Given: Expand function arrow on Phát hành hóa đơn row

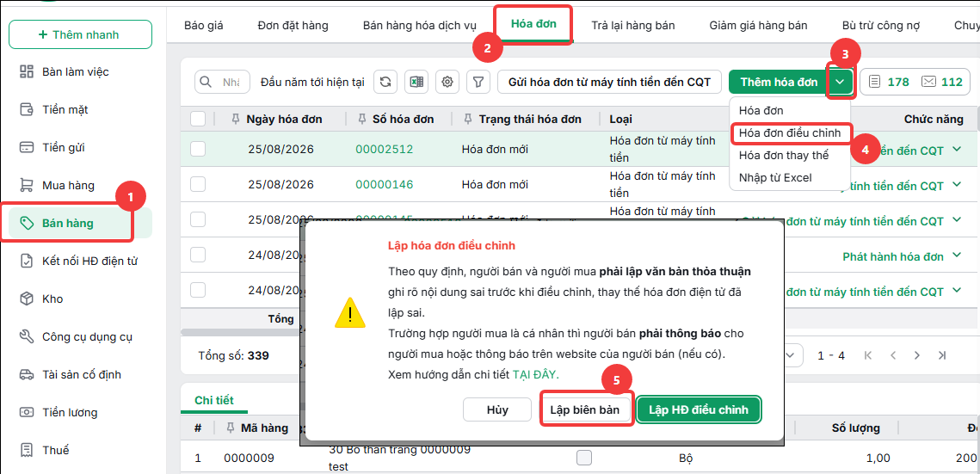Looking at the screenshot, I should pyautogui.click(x=956, y=255).
